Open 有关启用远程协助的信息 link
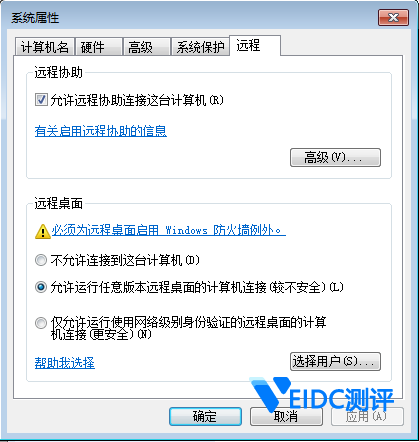419x442 pixels. click(x=101, y=131)
